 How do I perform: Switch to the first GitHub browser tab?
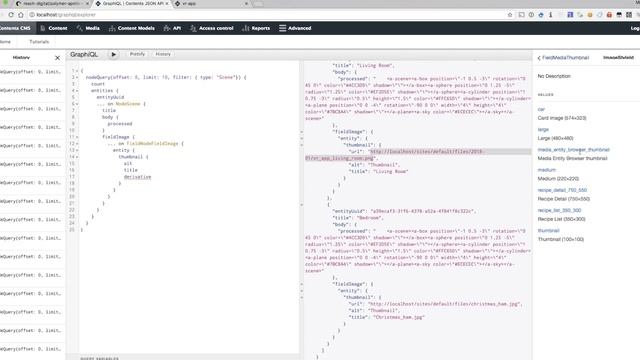[x=51, y=3]
